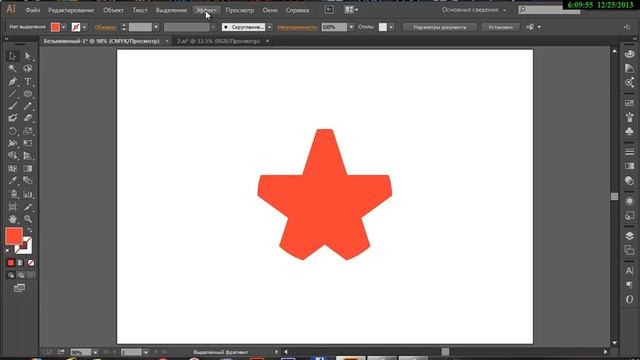This screenshot has width=640, height=360.
Task: Select the Slice tool
Action: [27, 207]
